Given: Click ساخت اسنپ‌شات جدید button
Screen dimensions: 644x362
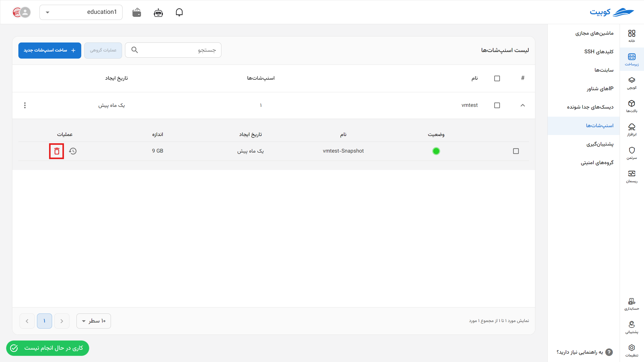Looking at the screenshot, I should tap(50, 50).
